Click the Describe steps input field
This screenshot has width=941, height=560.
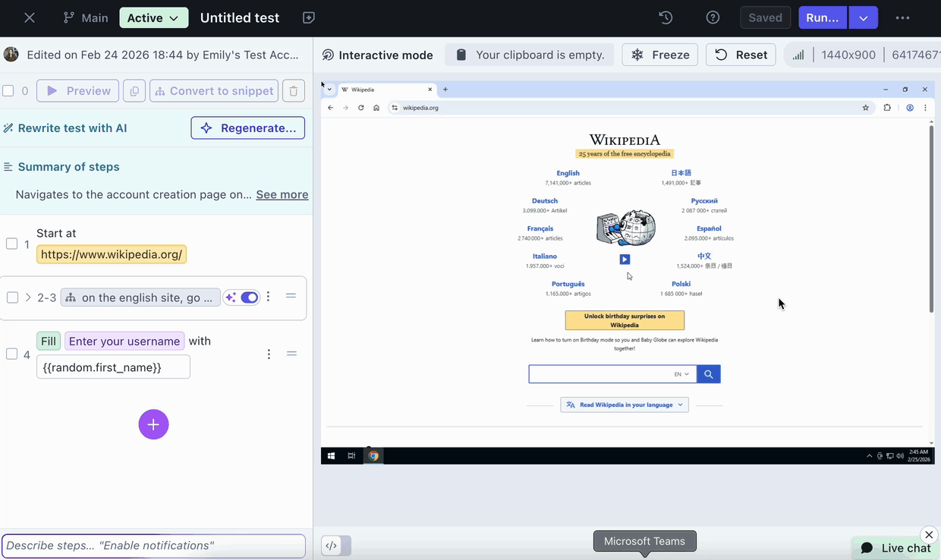click(153, 546)
